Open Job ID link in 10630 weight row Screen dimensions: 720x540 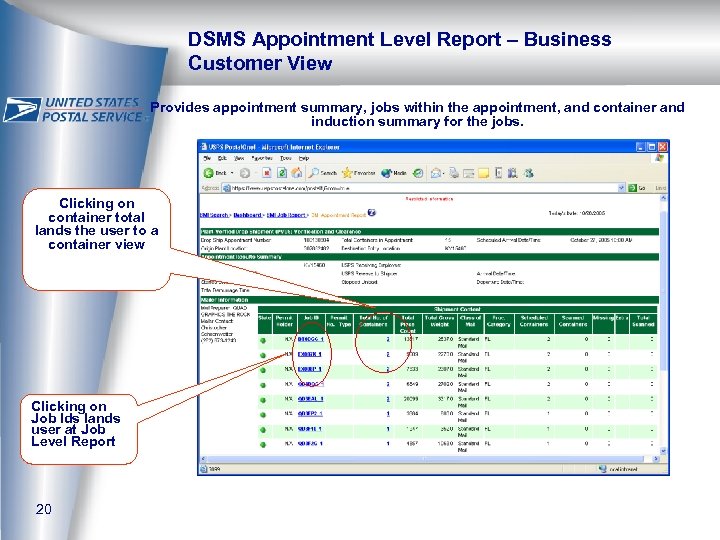[310, 444]
